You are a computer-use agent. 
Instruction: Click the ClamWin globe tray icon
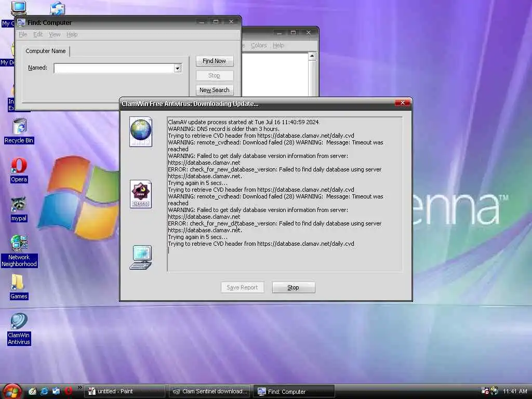click(x=495, y=391)
